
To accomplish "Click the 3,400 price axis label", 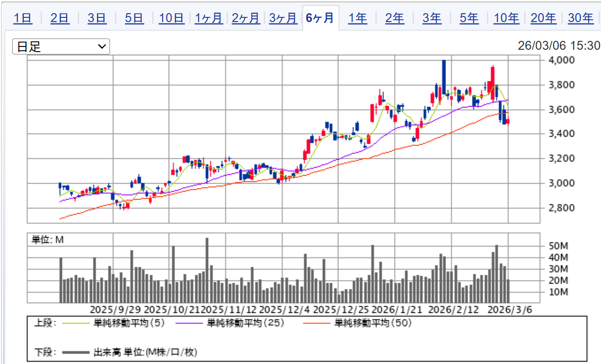I will pyautogui.click(x=562, y=134).
